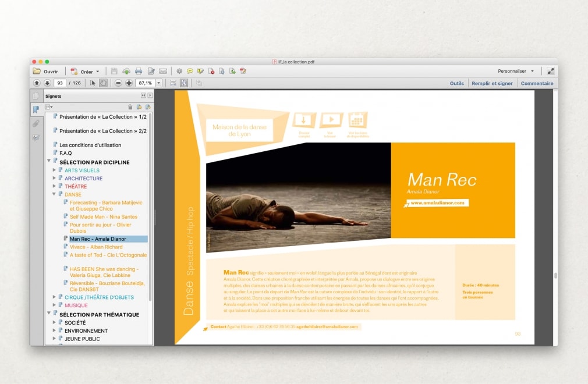588x384 pixels.
Task: Expand the MUSIQUE bookmark
Action: pos(55,305)
